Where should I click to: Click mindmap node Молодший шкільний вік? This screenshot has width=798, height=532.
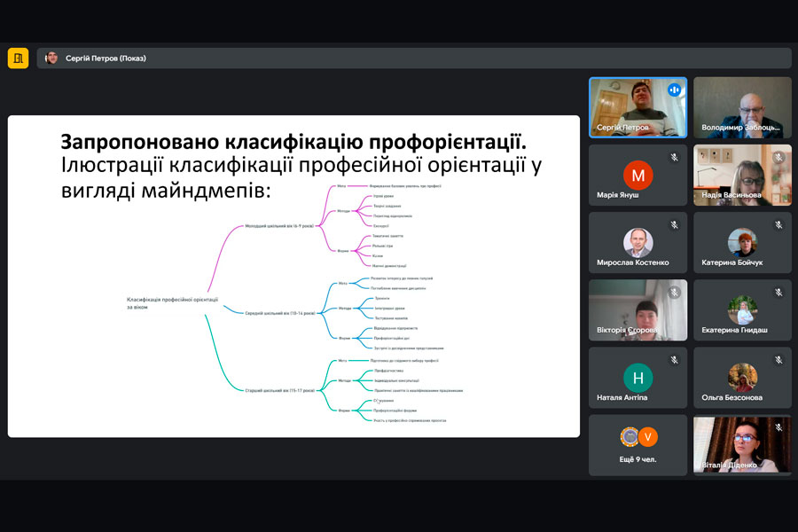[x=279, y=226]
